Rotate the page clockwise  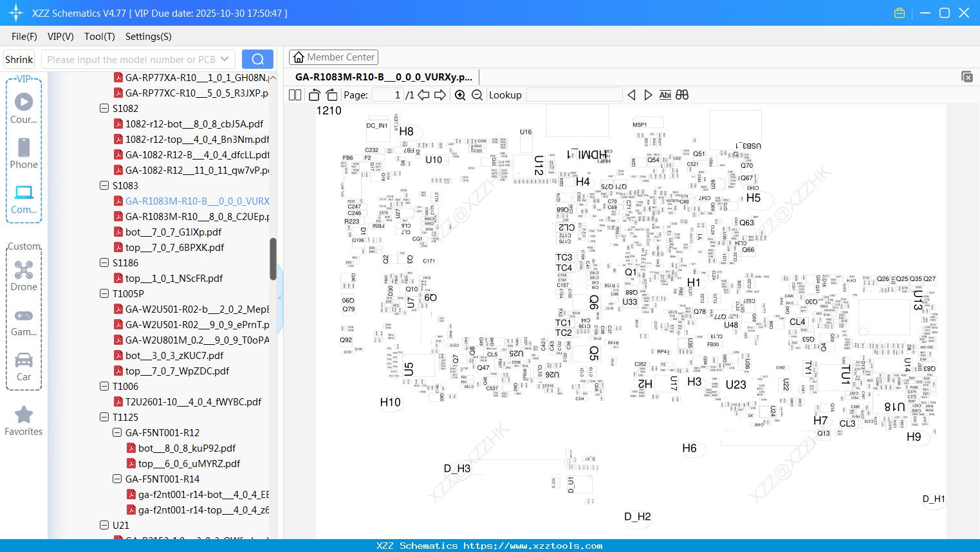pyautogui.click(x=331, y=95)
